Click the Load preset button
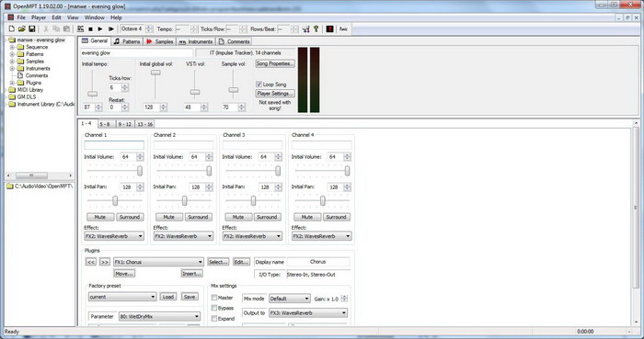The height and width of the screenshot is (339, 644). (167, 297)
